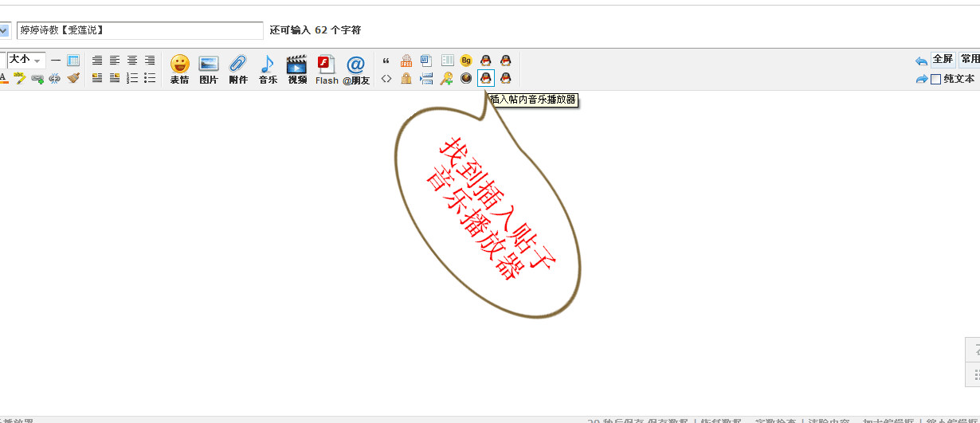Insert Flash content via Flash icon
The width and height of the screenshot is (980, 423).
(327, 69)
